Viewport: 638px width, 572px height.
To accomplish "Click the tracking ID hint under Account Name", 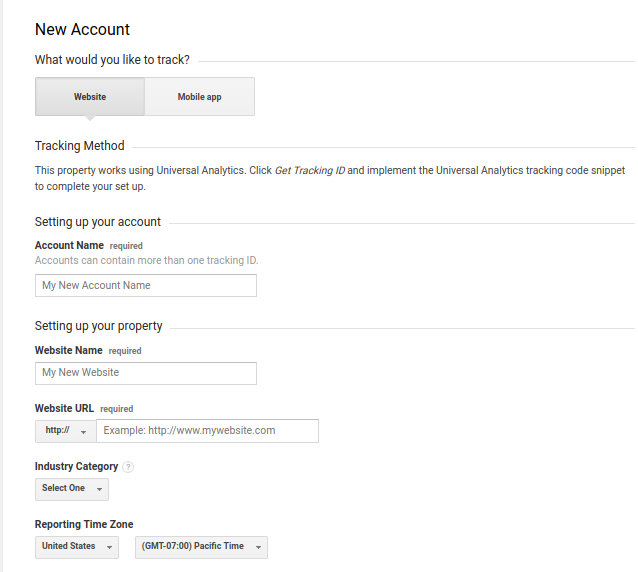I will tap(146, 261).
